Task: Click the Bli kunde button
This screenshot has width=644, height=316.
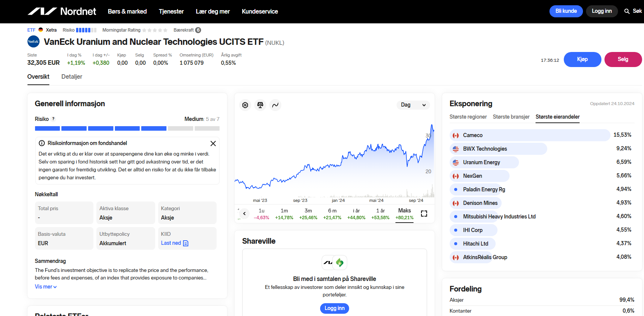Action: point(566,11)
